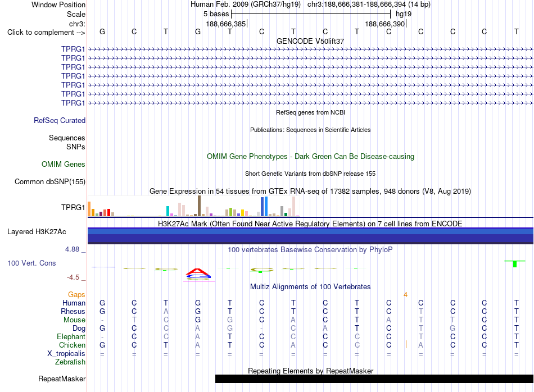Open the OMIM Genes track label

click(64, 165)
